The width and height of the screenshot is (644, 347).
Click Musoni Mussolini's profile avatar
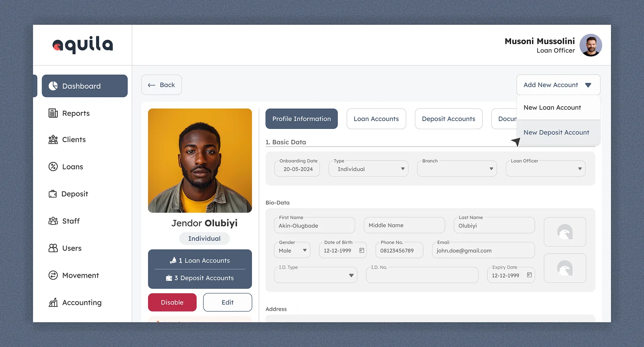pos(590,45)
